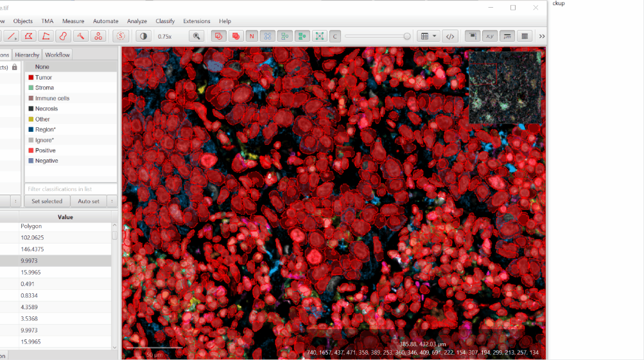Select the Polyline tool
The height and width of the screenshot is (360, 644).
(46, 36)
